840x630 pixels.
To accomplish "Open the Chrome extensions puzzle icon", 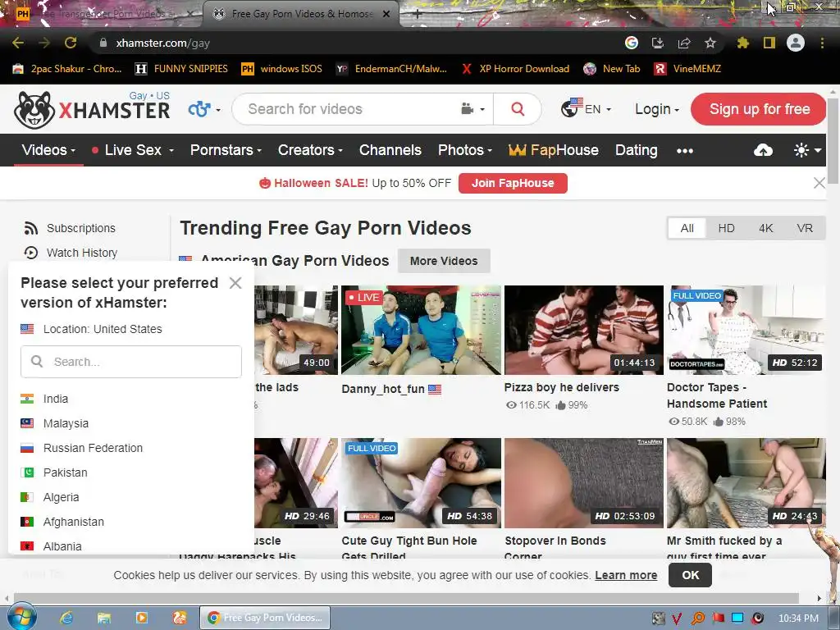I will click(743, 43).
